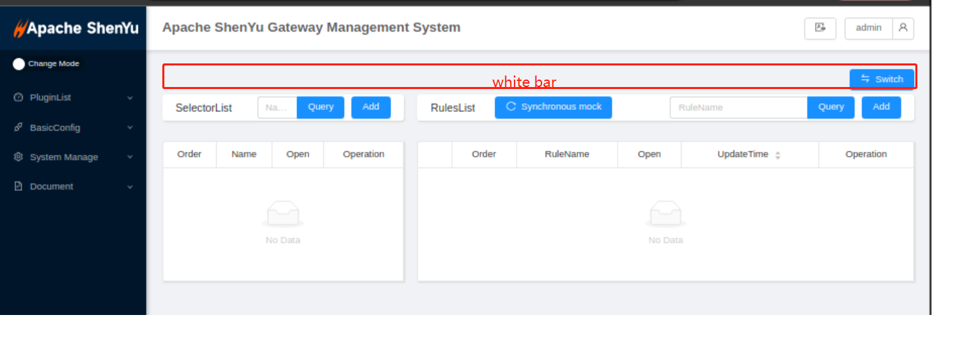980x344 pixels.
Task: Expand PluginList chevron arrow
Action: click(x=130, y=98)
